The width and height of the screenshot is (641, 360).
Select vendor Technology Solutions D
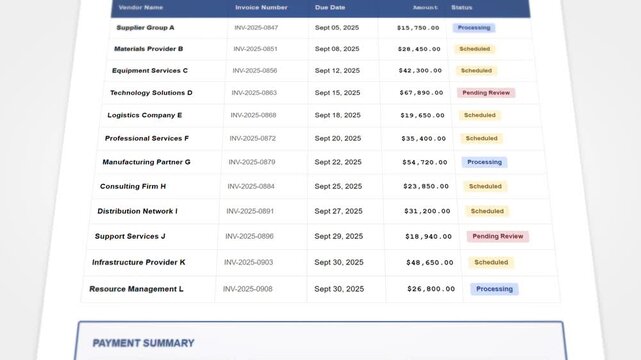151,93
